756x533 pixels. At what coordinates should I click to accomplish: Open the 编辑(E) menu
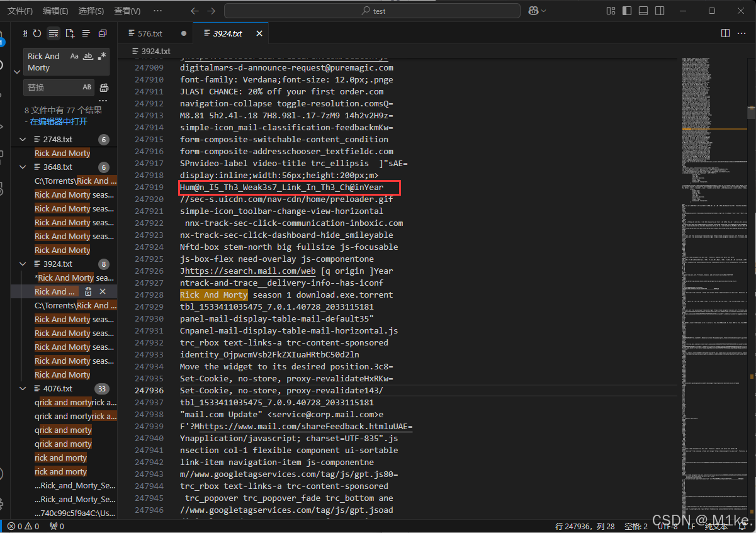[x=55, y=11]
